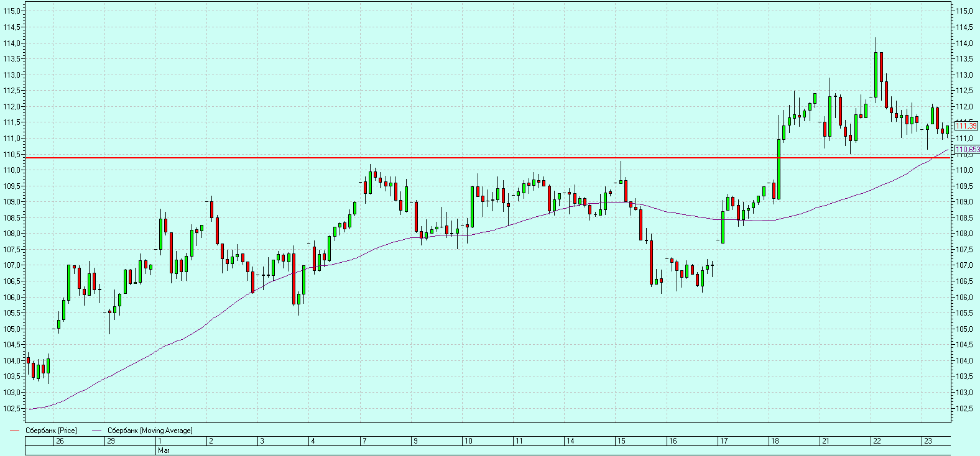Click 110,5 on the left price axis

(12, 154)
